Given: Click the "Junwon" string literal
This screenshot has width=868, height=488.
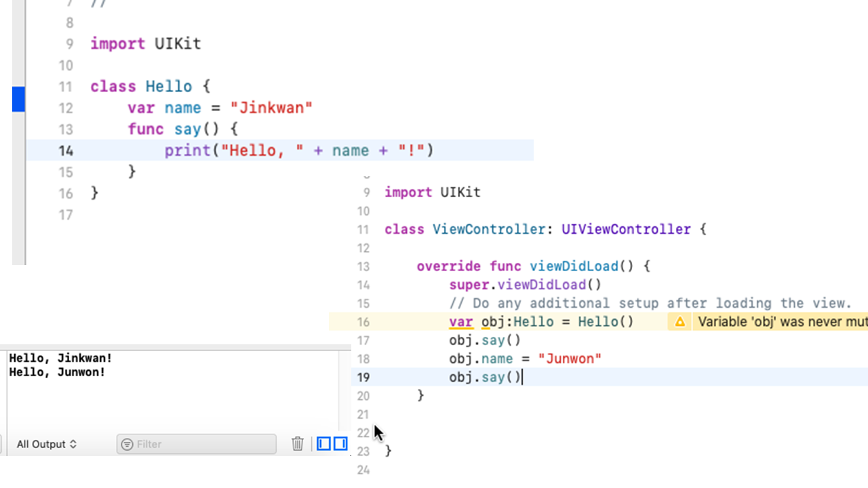Looking at the screenshot, I should [x=570, y=359].
